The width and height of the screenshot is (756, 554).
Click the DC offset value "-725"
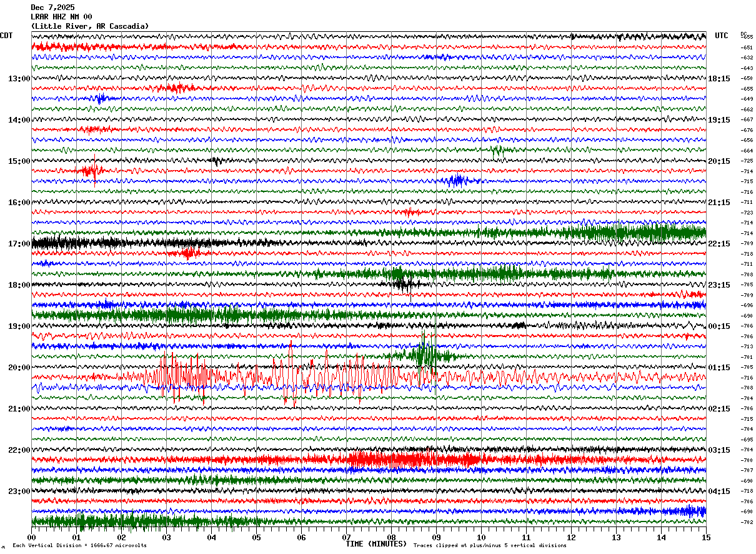[747, 161]
